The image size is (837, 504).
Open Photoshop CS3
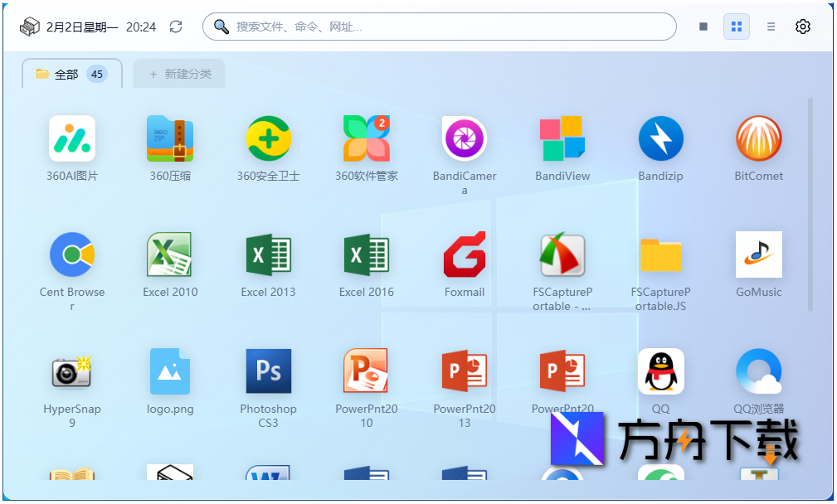click(x=268, y=371)
